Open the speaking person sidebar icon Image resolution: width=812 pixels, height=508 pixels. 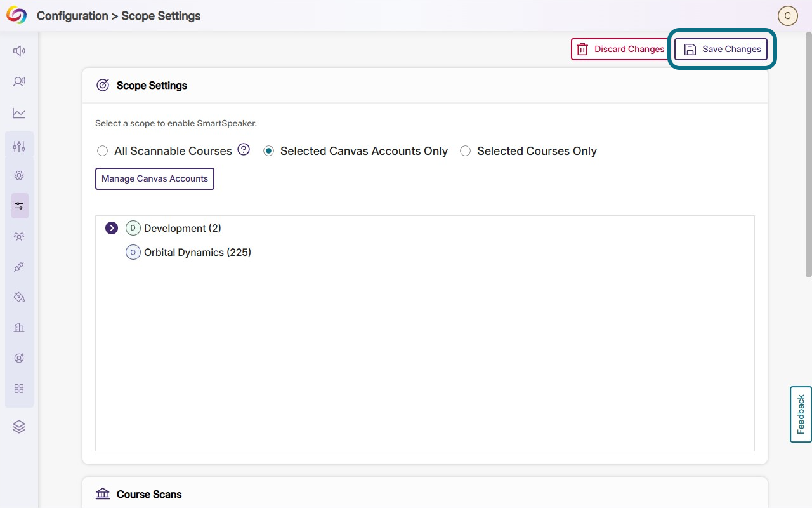click(x=19, y=81)
